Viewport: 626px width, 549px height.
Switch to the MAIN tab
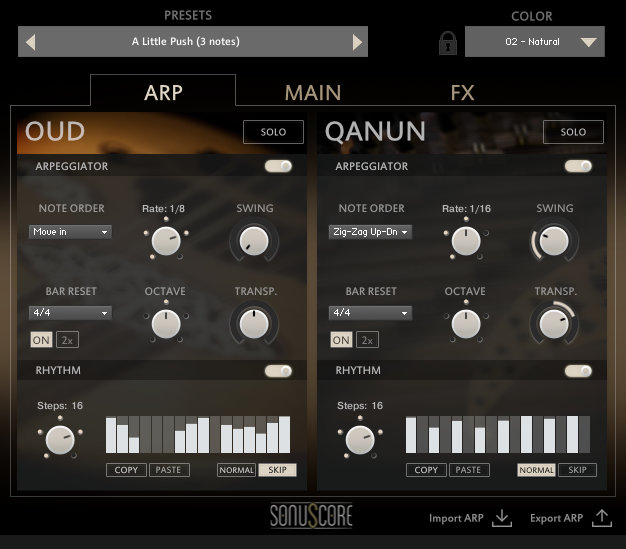(313, 93)
